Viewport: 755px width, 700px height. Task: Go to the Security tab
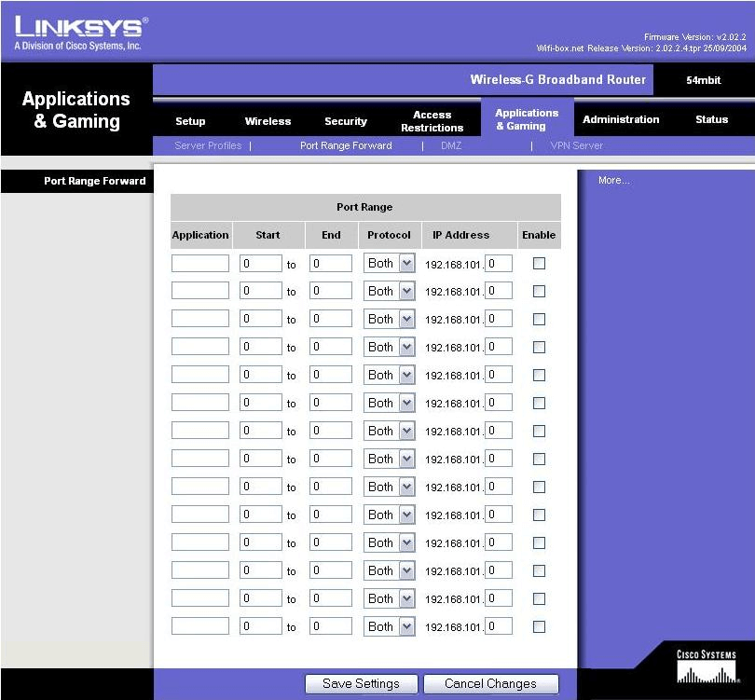tap(346, 121)
